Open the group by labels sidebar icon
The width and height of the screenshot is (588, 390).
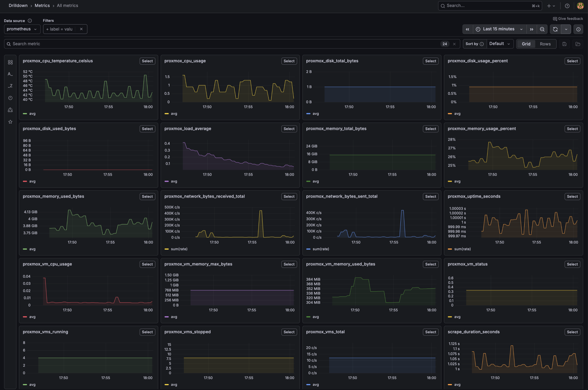(x=10, y=110)
